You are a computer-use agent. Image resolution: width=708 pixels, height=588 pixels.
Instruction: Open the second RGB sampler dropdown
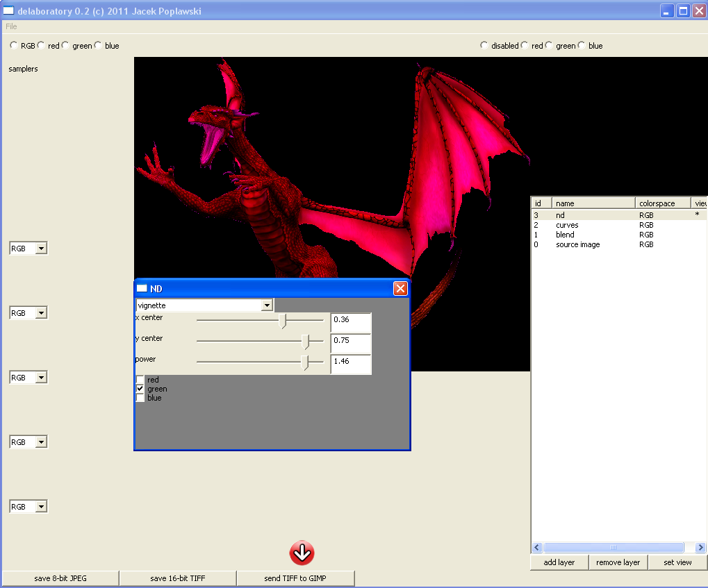(x=41, y=312)
